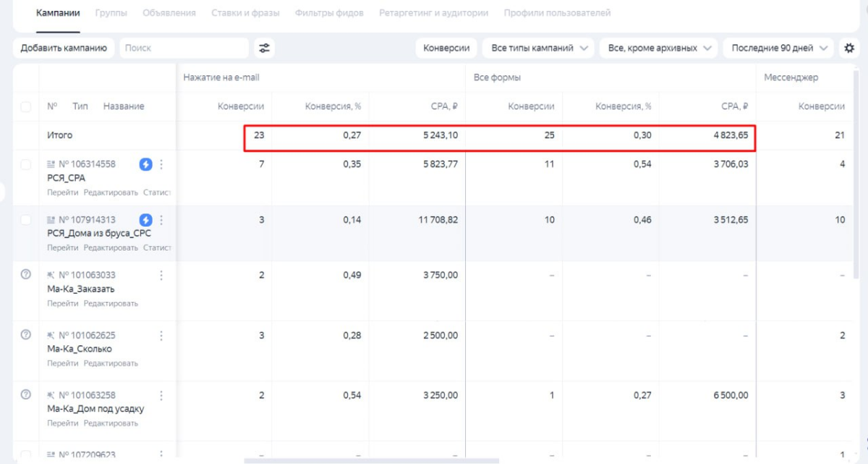This screenshot has height=464, width=868.
Task: Expand the 'Все типы кампаний' dropdown
Action: [x=538, y=48]
